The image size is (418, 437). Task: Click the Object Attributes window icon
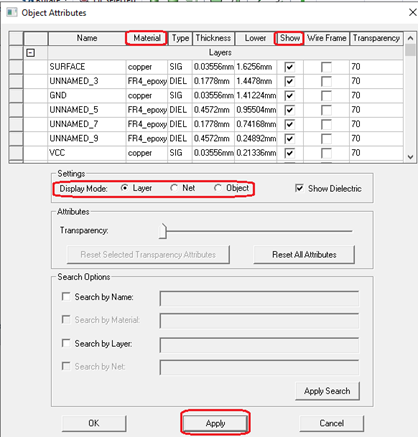coord(12,12)
